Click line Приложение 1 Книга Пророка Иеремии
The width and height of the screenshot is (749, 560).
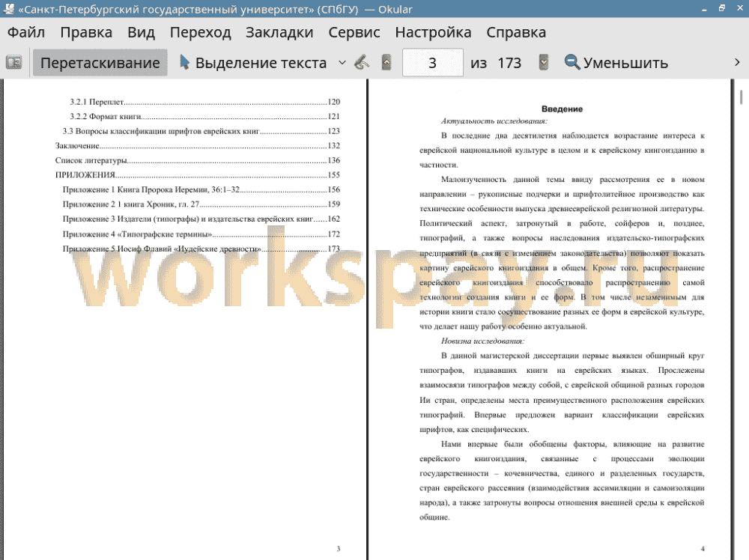tap(201, 189)
